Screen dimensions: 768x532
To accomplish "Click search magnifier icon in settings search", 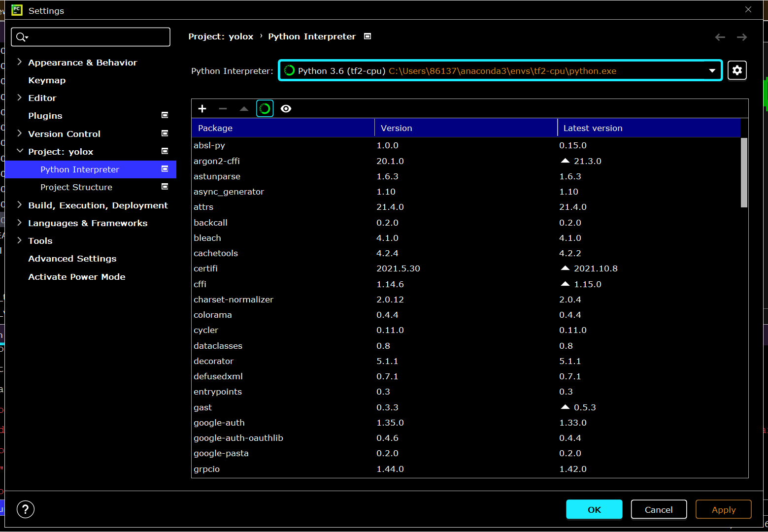I will click(22, 37).
